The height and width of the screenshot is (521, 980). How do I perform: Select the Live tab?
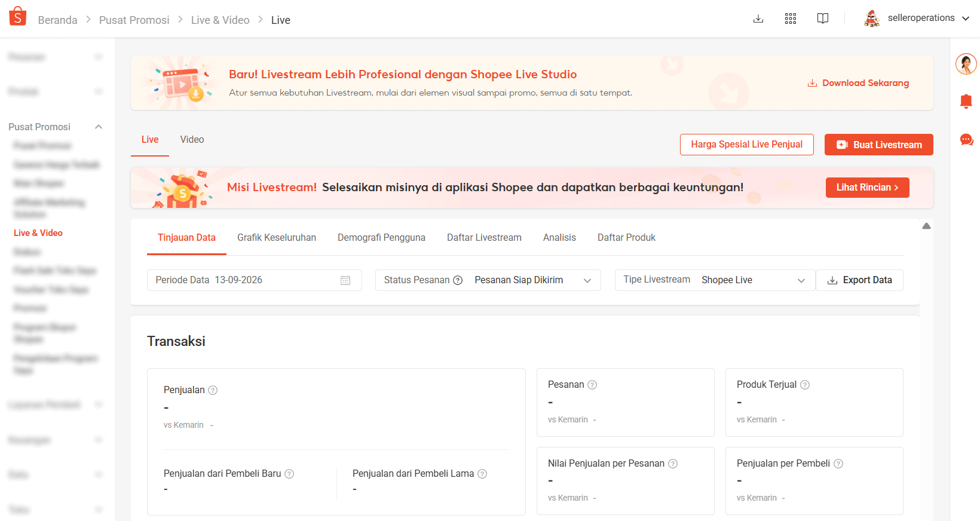tap(150, 139)
